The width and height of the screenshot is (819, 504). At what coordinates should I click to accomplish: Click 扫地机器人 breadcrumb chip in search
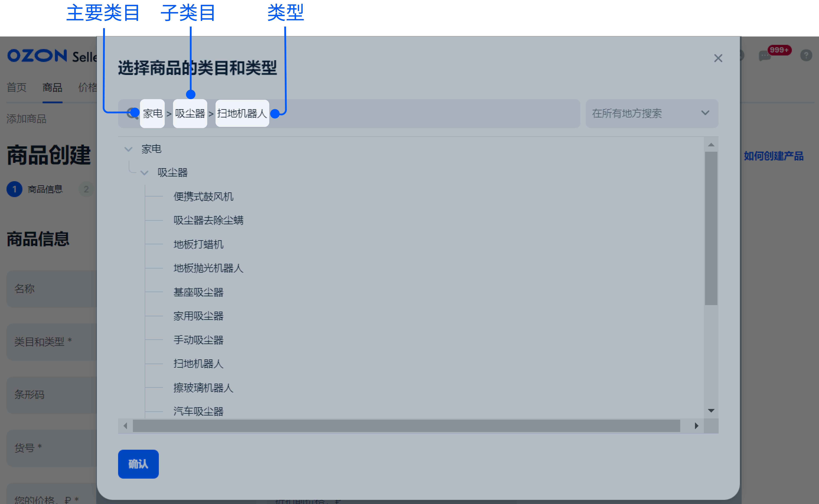(x=242, y=113)
